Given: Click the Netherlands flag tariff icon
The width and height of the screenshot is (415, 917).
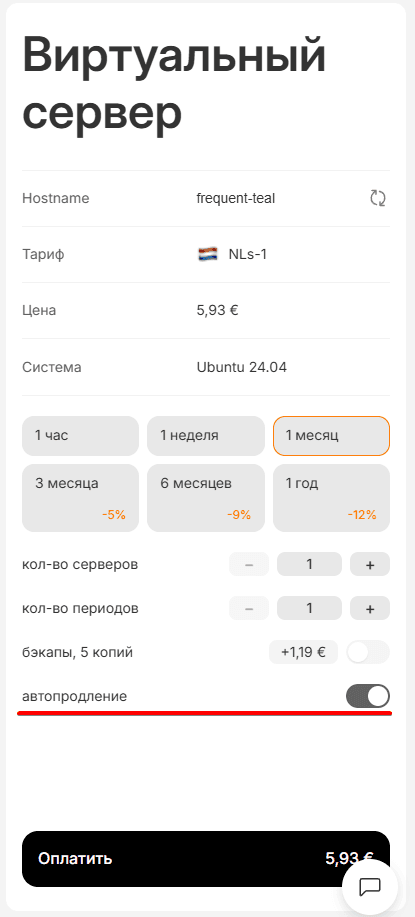Looking at the screenshot, I should tap(208, 254).
